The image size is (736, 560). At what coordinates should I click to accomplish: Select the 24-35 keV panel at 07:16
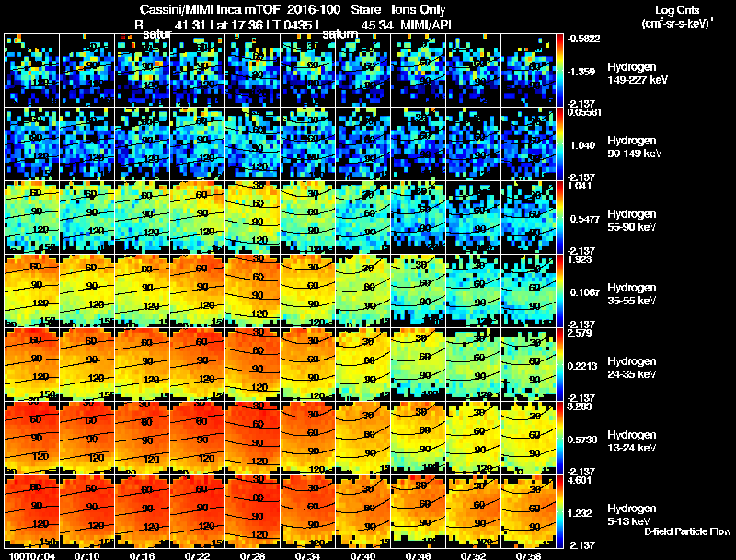click(143, 364)
